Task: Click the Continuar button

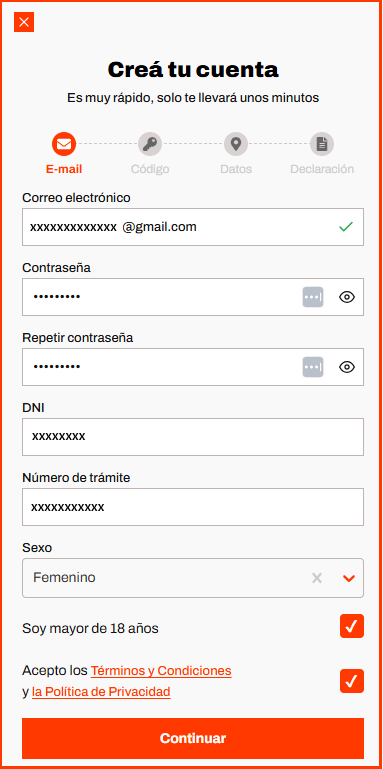Action: (193, 739)
